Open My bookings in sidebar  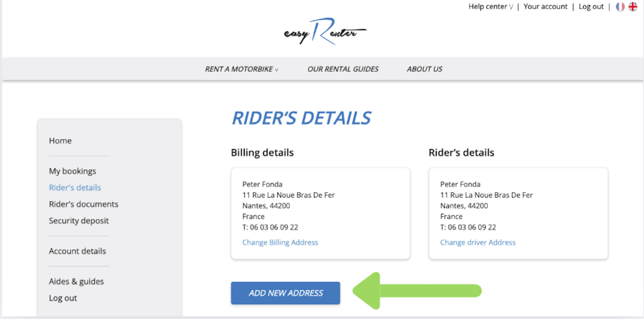pos(73,171)
